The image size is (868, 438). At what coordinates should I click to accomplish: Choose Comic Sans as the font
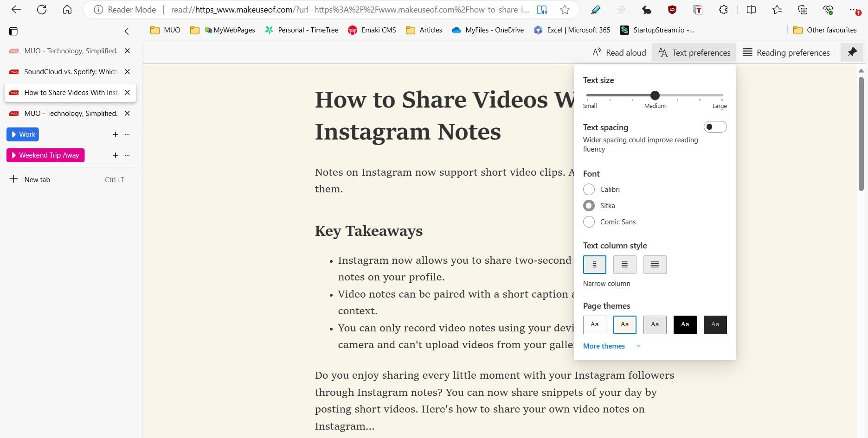point(589,222)
